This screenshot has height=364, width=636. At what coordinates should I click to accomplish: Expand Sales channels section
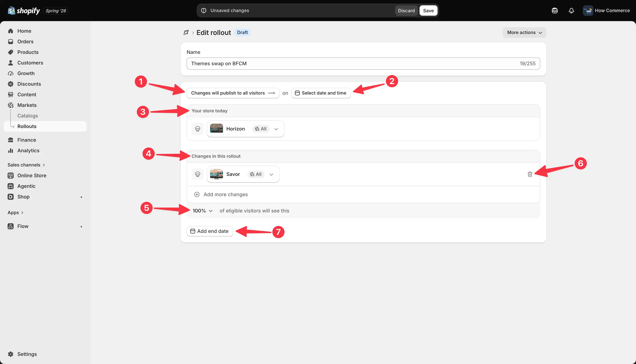[x=26, y=165]
